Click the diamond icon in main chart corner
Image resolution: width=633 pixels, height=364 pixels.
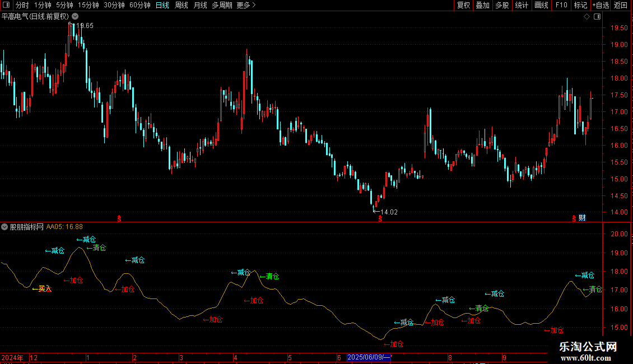pos(587,17)
